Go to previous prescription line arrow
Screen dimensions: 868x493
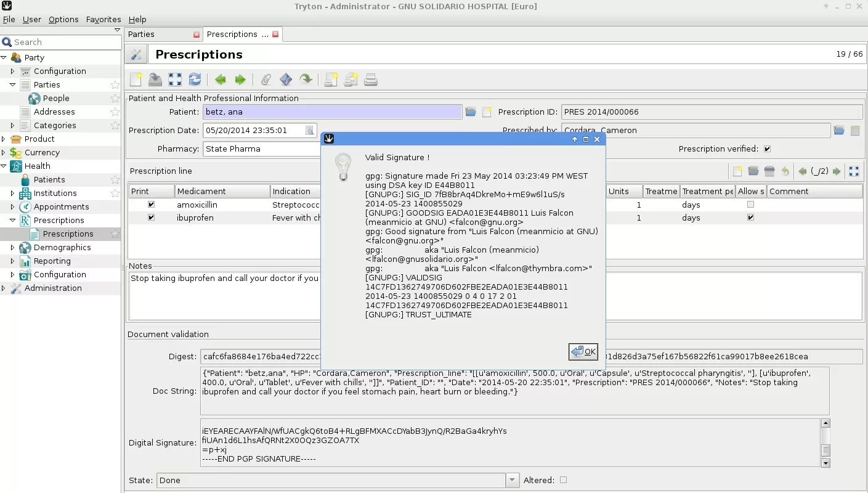point(802,171)
